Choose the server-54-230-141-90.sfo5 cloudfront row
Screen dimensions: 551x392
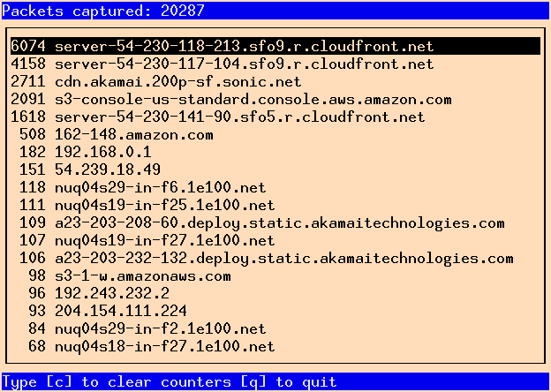[275, 117]
